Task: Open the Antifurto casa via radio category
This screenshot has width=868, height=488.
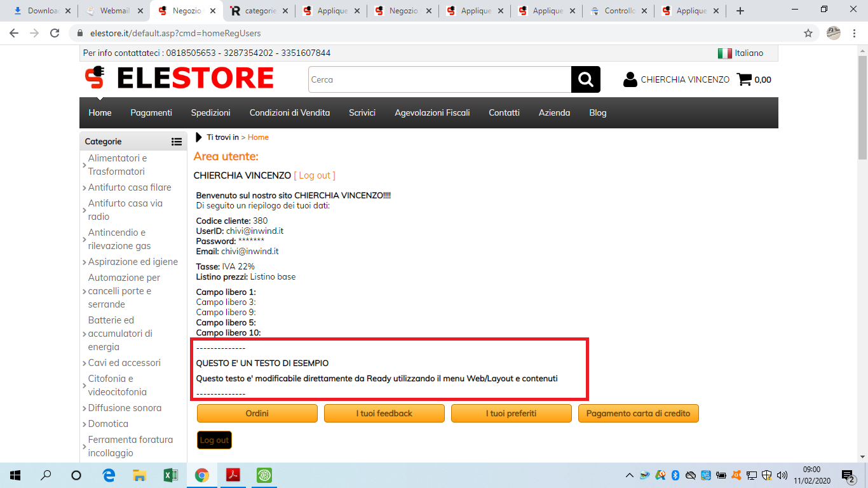Action: [x=126, y=210]
